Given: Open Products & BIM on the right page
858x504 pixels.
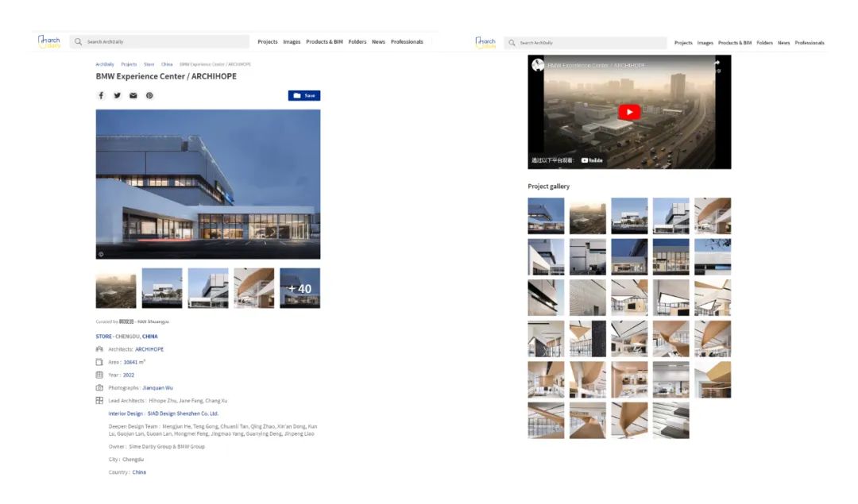Looking at the screenshot, I should coord(735,43).
